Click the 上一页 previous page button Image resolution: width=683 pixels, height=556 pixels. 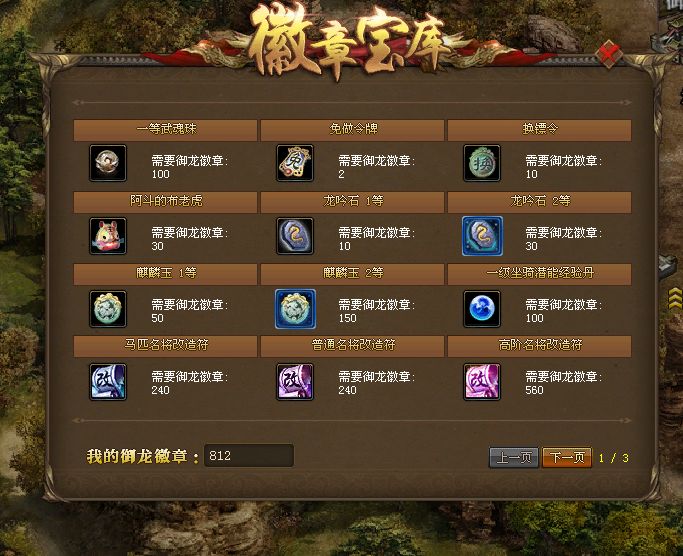click(514, 458)
